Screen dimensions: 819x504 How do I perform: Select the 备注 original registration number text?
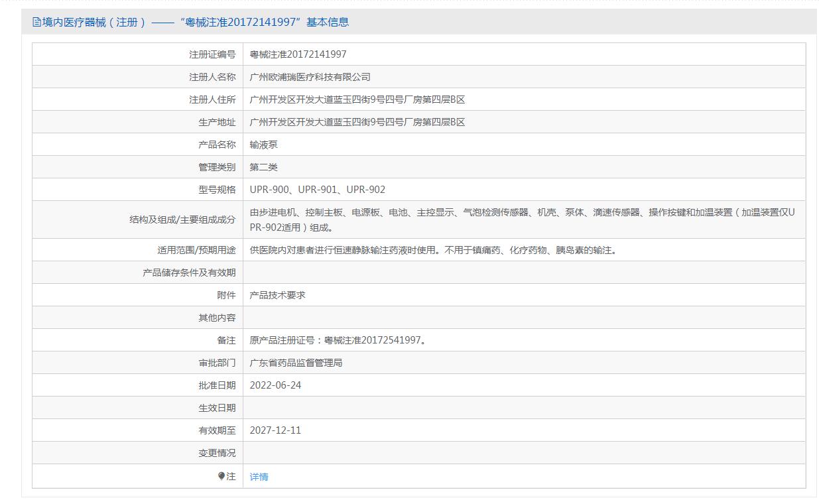[338, 340]
